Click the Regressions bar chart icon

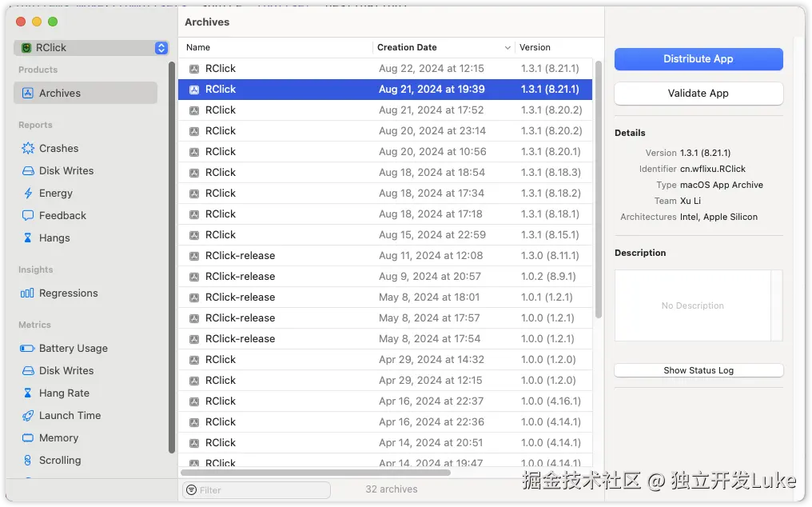[x=27, y=293]
